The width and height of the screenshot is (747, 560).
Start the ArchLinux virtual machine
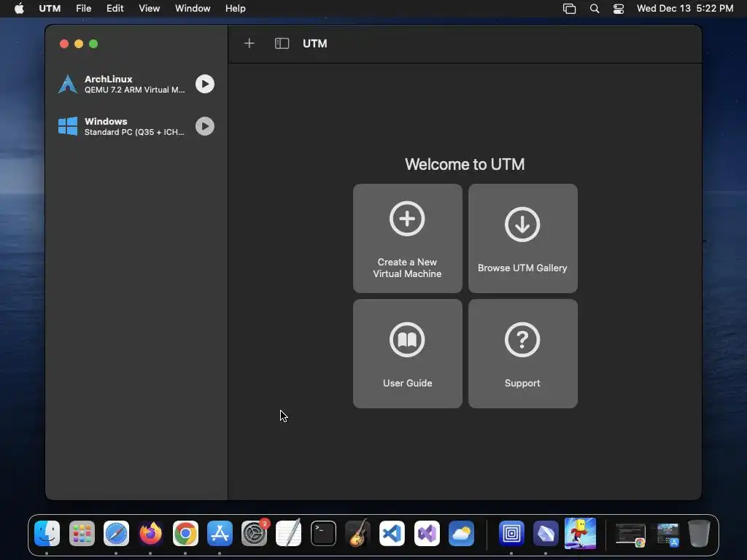coord(205,84)
